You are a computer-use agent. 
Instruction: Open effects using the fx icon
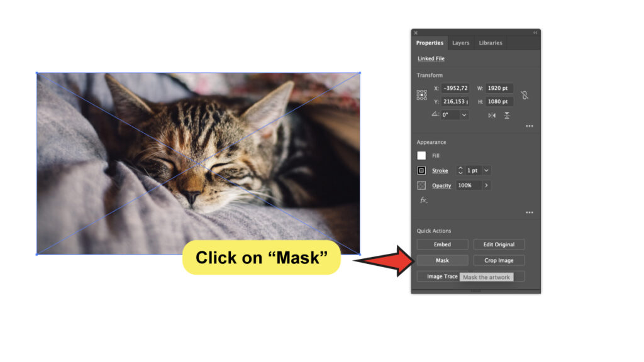424,200
